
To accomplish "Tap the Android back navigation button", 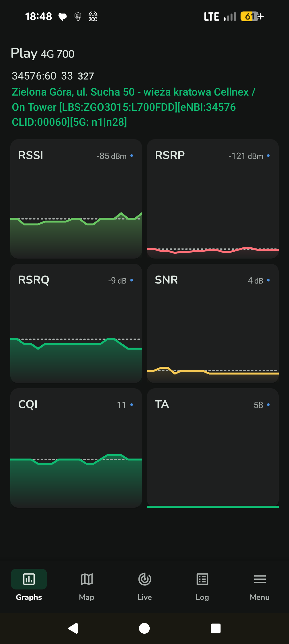I will 73,628.
